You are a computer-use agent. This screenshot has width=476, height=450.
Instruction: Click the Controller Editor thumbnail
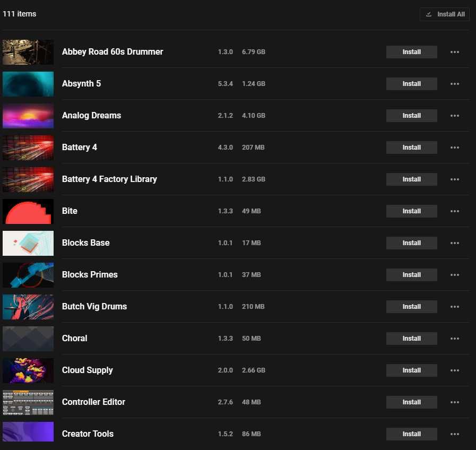(x=28, y=402)
